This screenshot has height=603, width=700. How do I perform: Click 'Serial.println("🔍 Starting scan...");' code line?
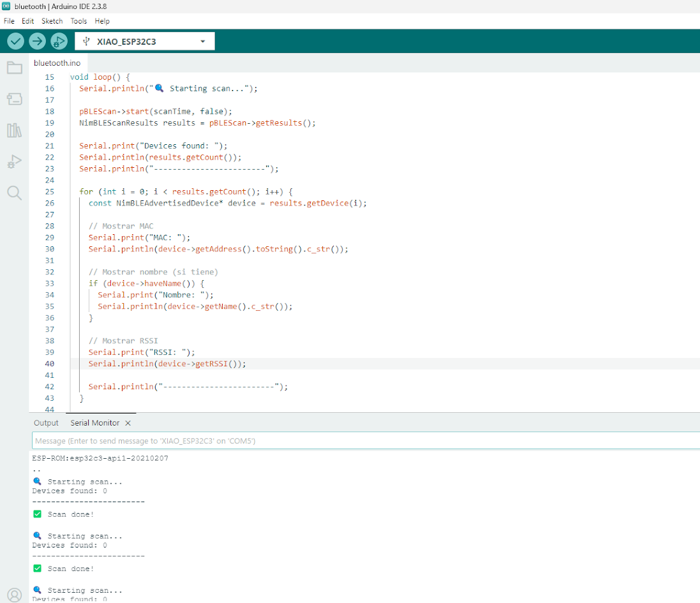click(168, 89)
